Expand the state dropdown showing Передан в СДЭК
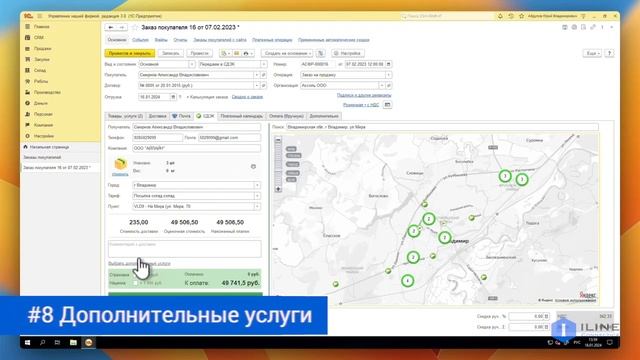640x360 pixels. point(263,64)
